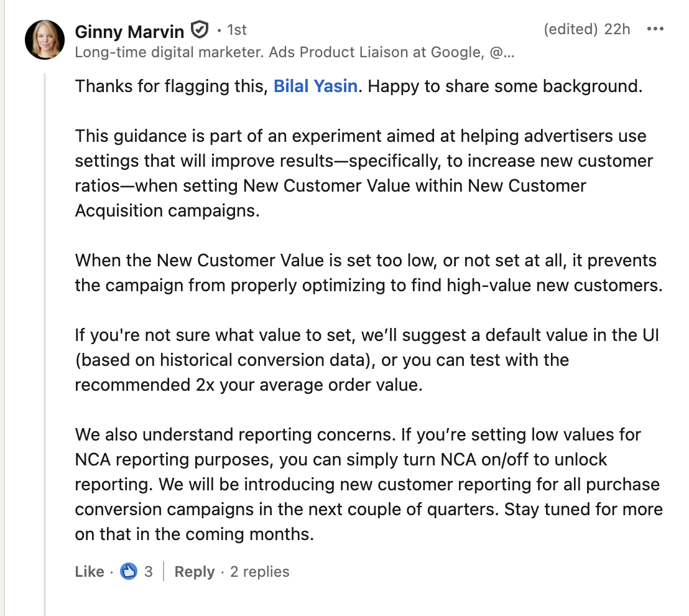Click the 1st connection degree label
689x616 pixels.
tap(236, 30)
